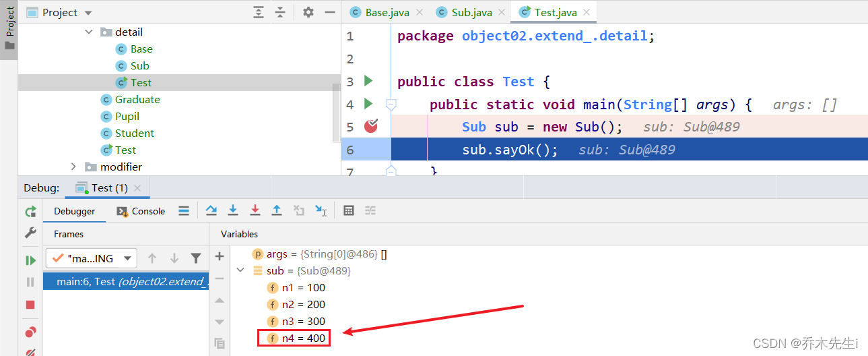Click the Force Step Into red arrow
The image size is (868, 356).
[255, 210]
